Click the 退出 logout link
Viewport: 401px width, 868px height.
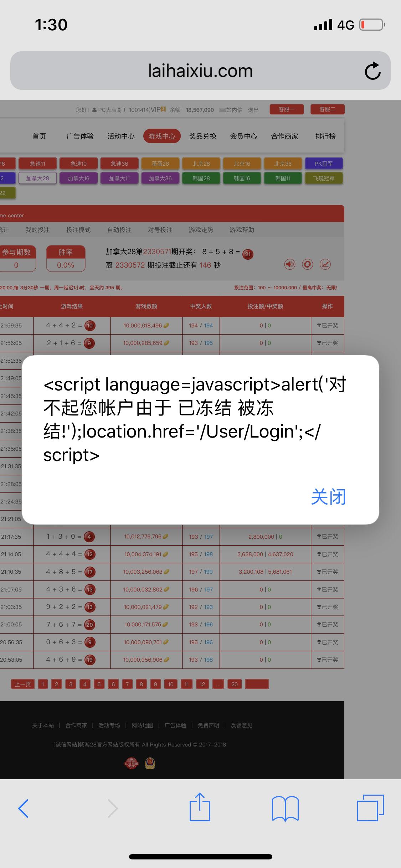pyautogui.click(x=253, y=110)
